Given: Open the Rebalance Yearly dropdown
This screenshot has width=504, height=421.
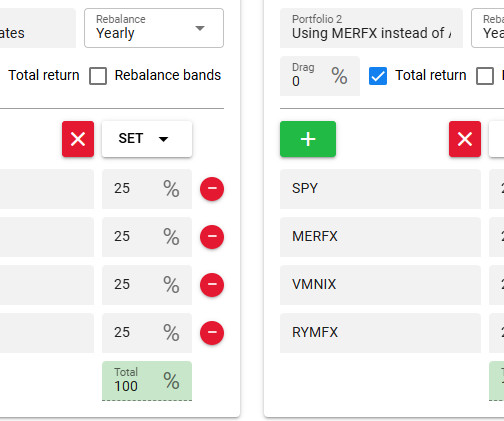Looking at the screenshot, I should point(154,28).
